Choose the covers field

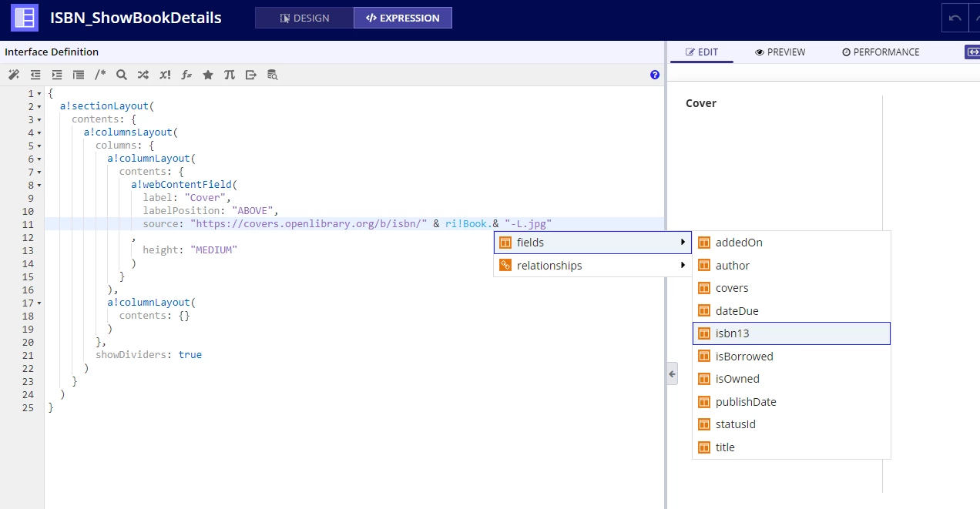pos(791,288)
